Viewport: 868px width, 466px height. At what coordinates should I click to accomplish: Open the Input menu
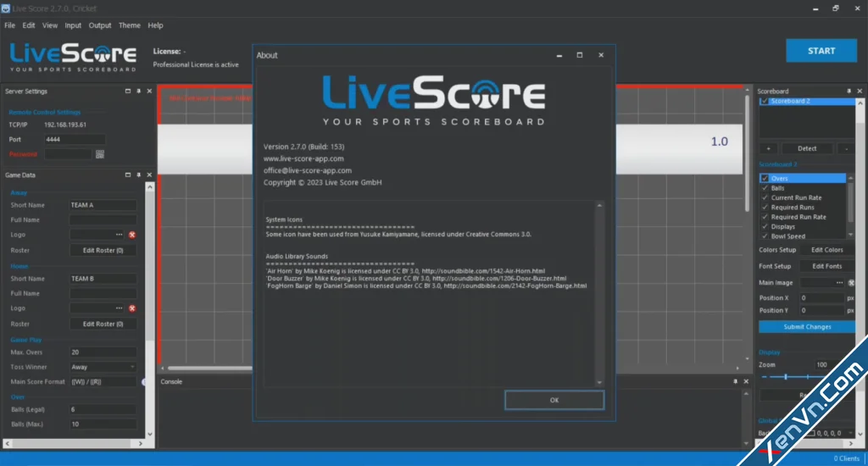(x=73, y=25)
